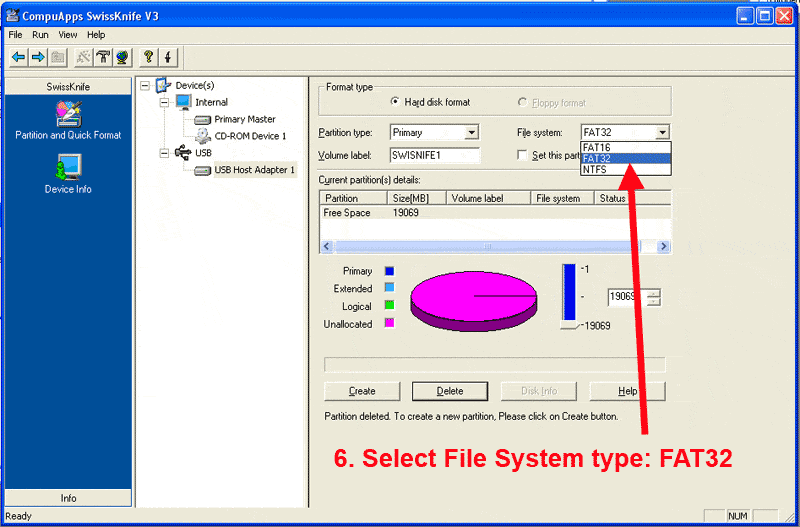Collapse the USB tree node

[164, 153]
